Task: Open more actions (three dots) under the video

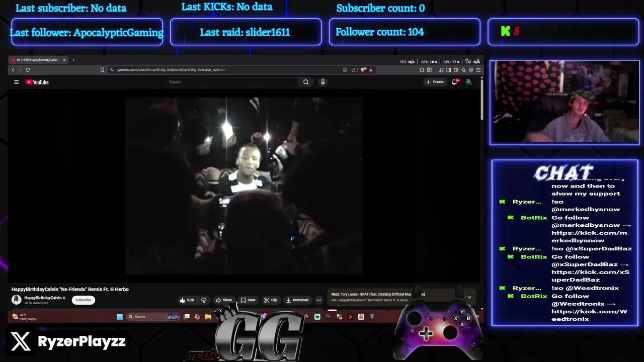Action: pos(318,300)
